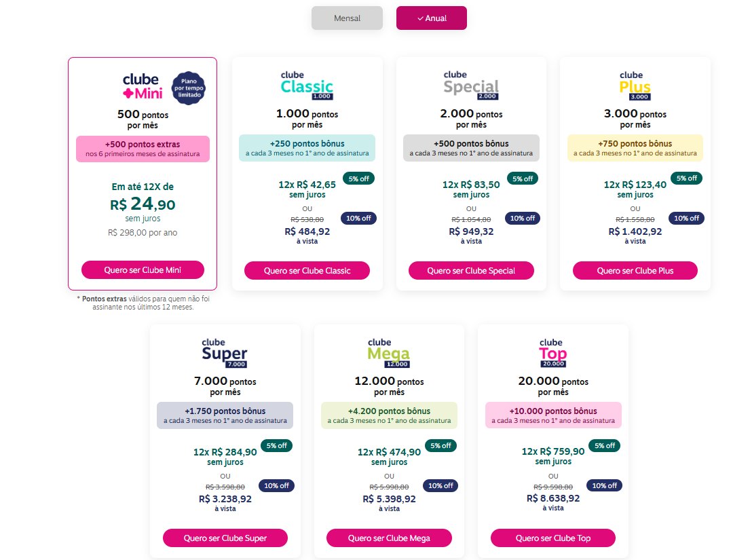Select the Anual billing toggle
This screenshot has width=750, height=560.
coord(432,18)
